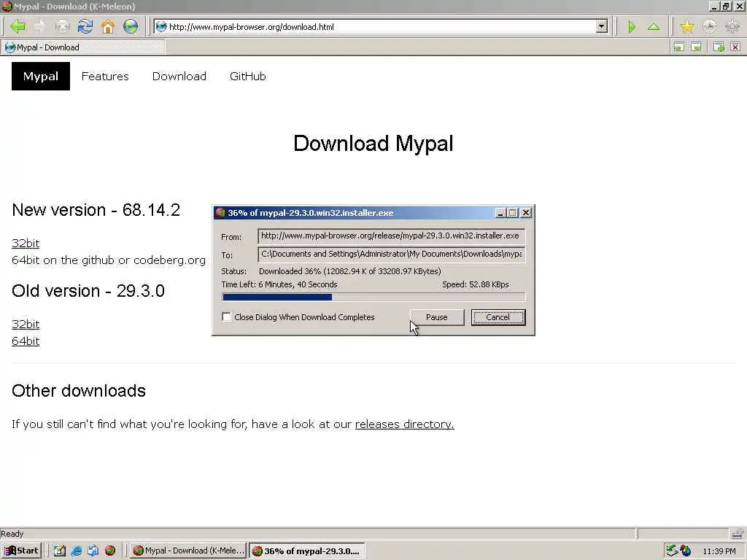Open preferences with the gear icon

tap(732, 27)
